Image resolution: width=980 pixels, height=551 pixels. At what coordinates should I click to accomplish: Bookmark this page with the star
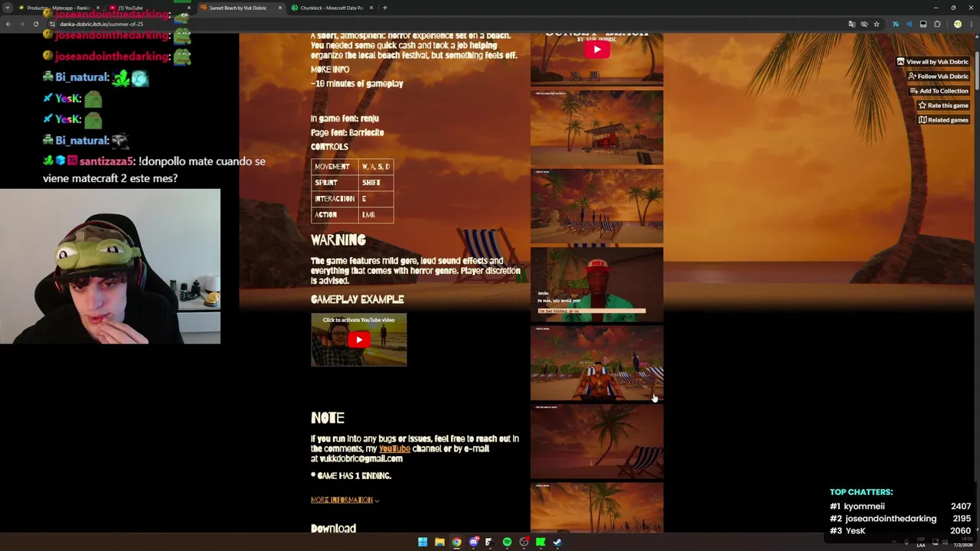click(x=877, y=24)
